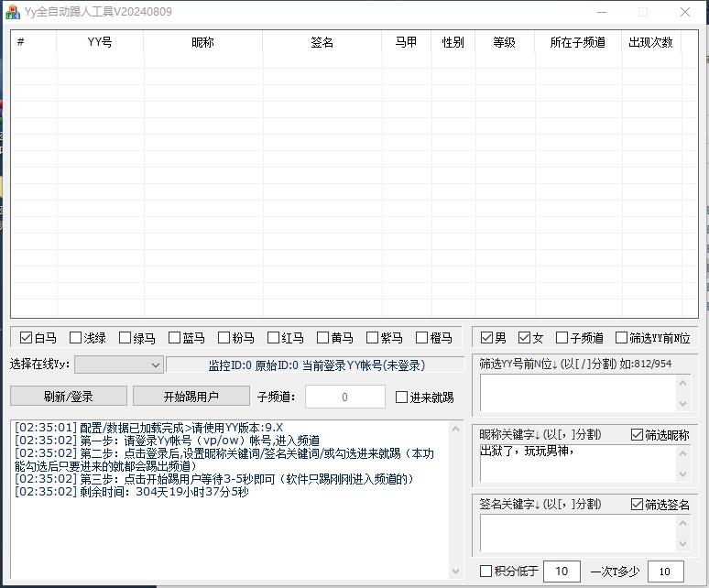Viewport: 709px width, 588px height.
Task: Click the 签名 column header
Action: [322, 42]
